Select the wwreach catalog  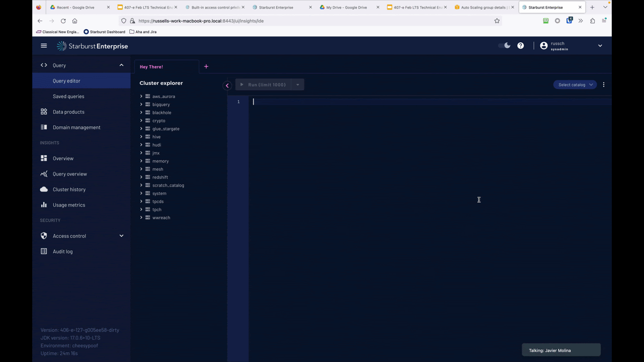click(x=161, y=218)
